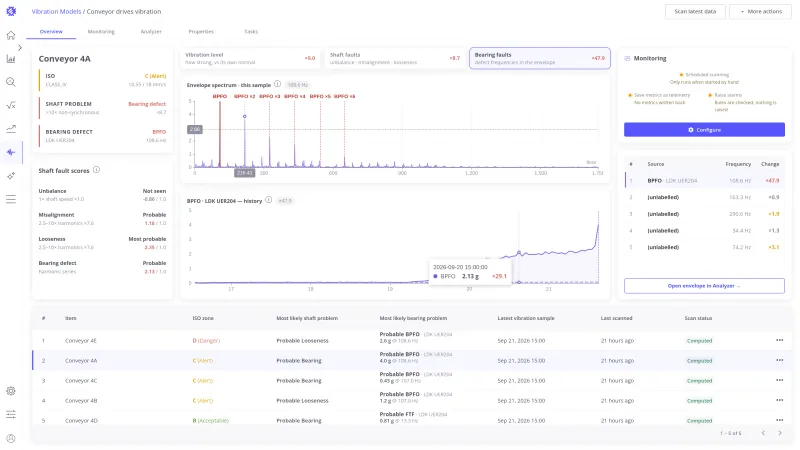The height and width of the screenshot is (450, 800).
Task: Click the info icon beside Shaft fault scores
Action: tap(96, 170)
